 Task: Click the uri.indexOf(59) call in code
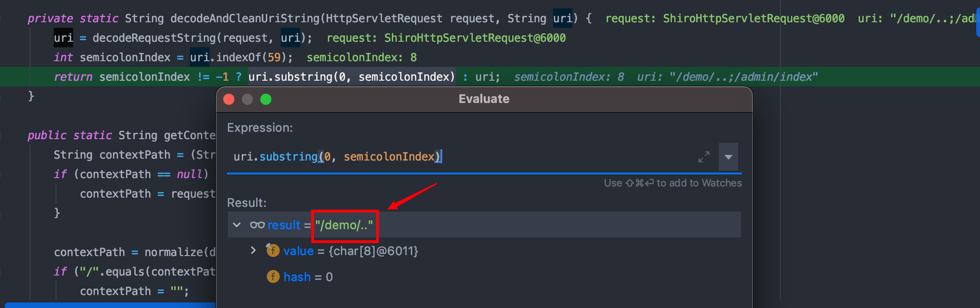coord(241,58)
